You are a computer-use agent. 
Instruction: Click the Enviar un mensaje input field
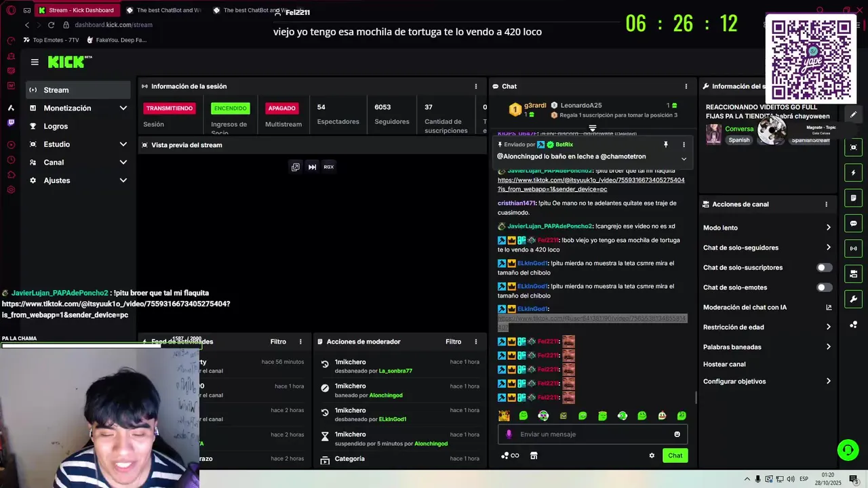tap(593, 434)
